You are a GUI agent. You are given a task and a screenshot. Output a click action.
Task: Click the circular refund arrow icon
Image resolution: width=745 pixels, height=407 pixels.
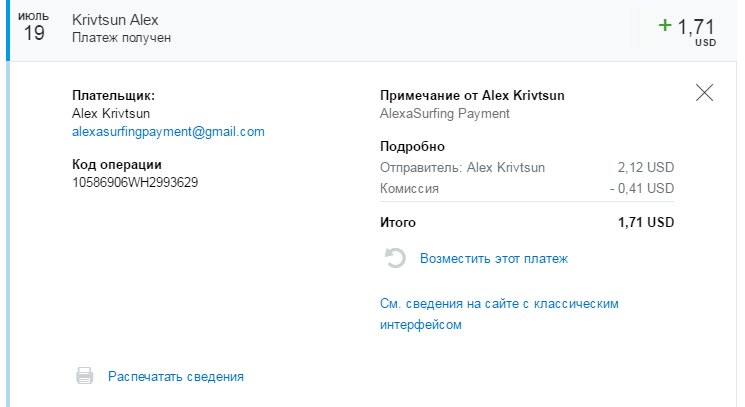tap(395, 258)
